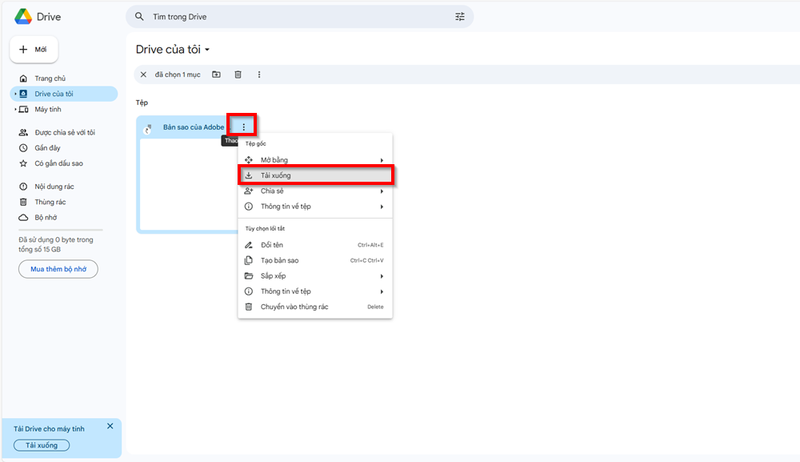800x462 pixels.
Task: Focus the 'Tìm trong Drive' search field
Action: pos(299,17)
